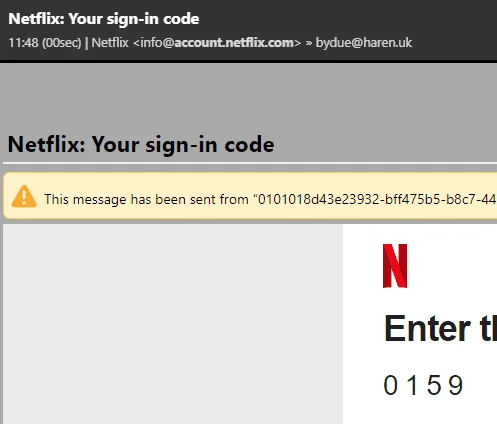Select the sender ID starting with 0101018d43e23932
The width and height of the screenshot is (497, 424).
coord(377,199)
